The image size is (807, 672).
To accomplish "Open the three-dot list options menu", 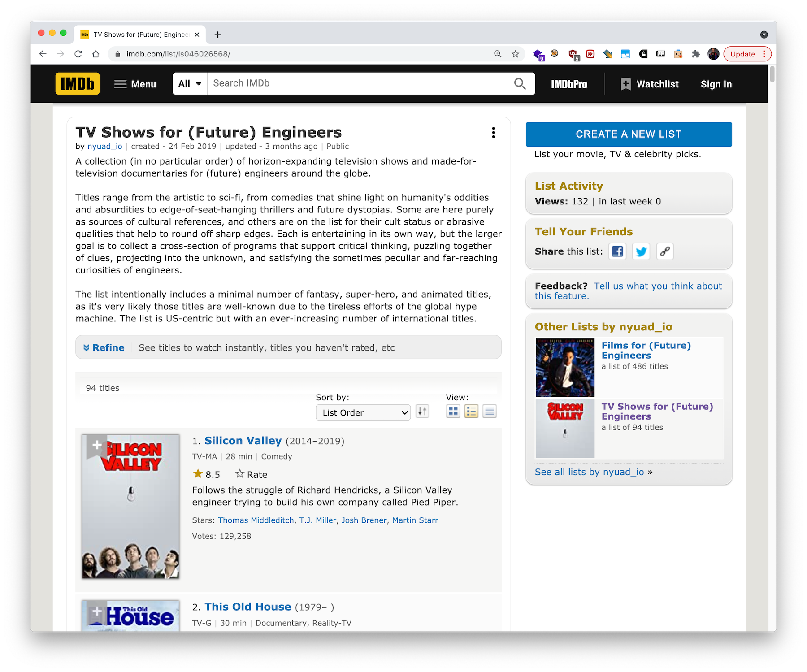I will coord(493,133).
